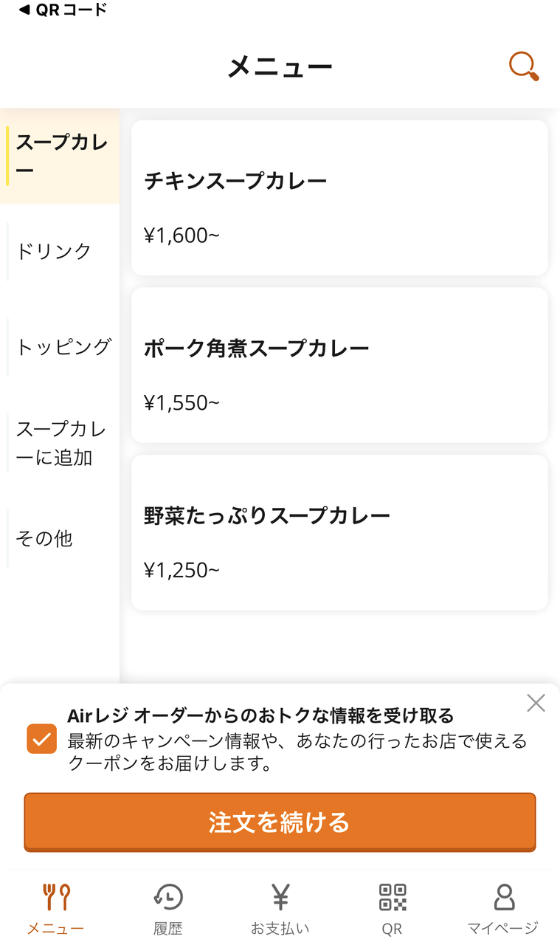
Task: Select the スープカレー category tab
Action: tap(61, 157)
